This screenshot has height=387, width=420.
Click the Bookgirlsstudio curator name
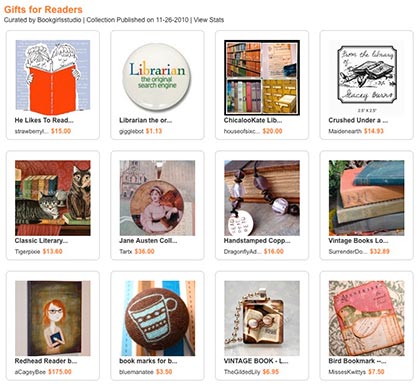click(59, 20)
